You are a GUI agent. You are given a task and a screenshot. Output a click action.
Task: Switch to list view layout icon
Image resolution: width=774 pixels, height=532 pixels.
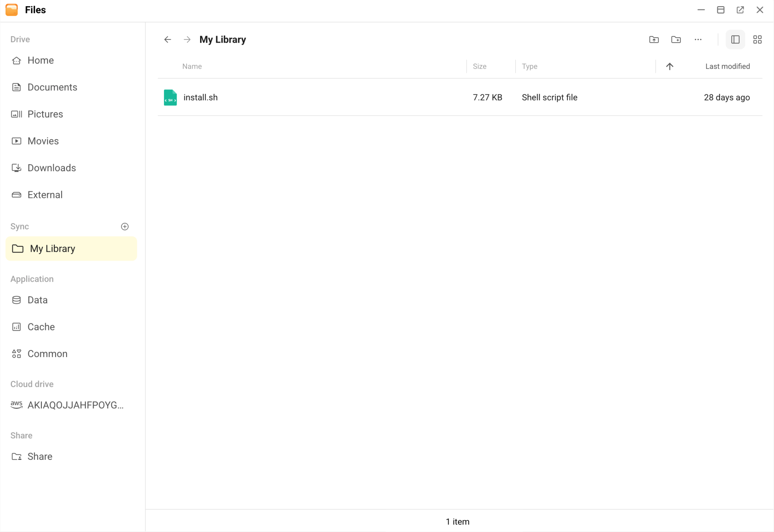pos(735,39)
